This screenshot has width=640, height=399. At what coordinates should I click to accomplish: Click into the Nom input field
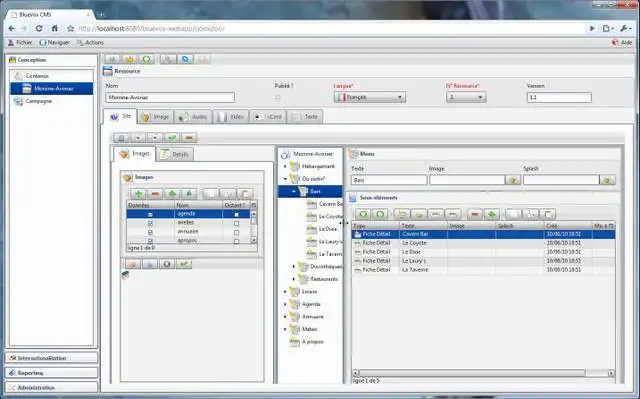170,98
